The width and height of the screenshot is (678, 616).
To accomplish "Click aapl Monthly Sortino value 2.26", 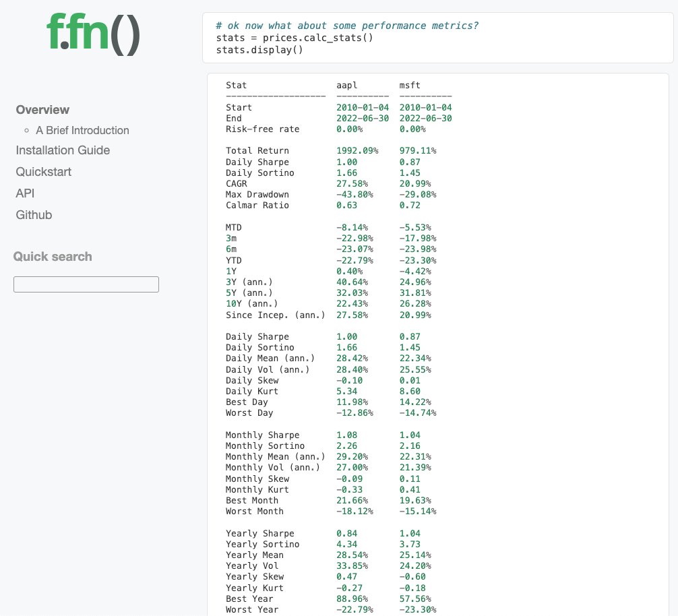I will pyautogui.click(x=347, y=445).
